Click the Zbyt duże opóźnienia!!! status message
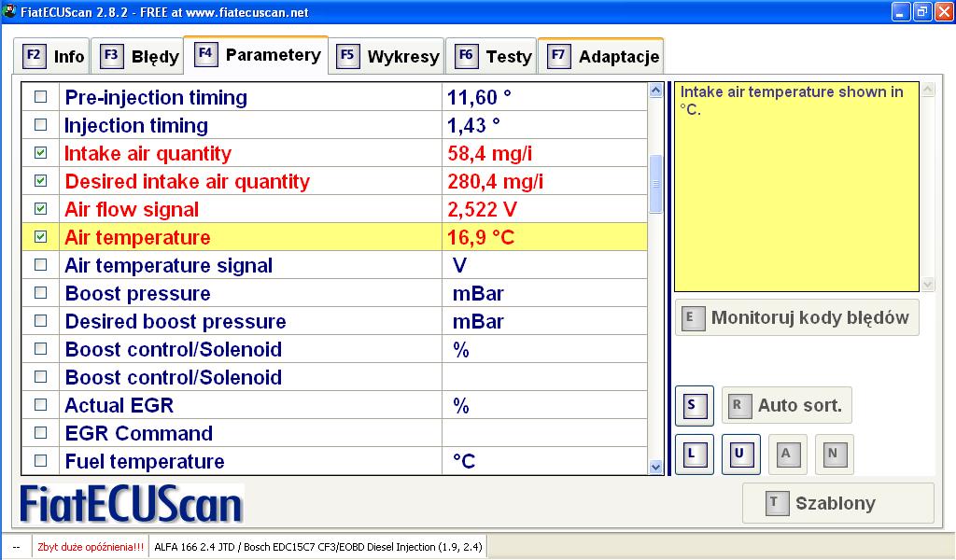Image resolution: width=956 pixels, height=560 pixels. (x=91, y=547)
